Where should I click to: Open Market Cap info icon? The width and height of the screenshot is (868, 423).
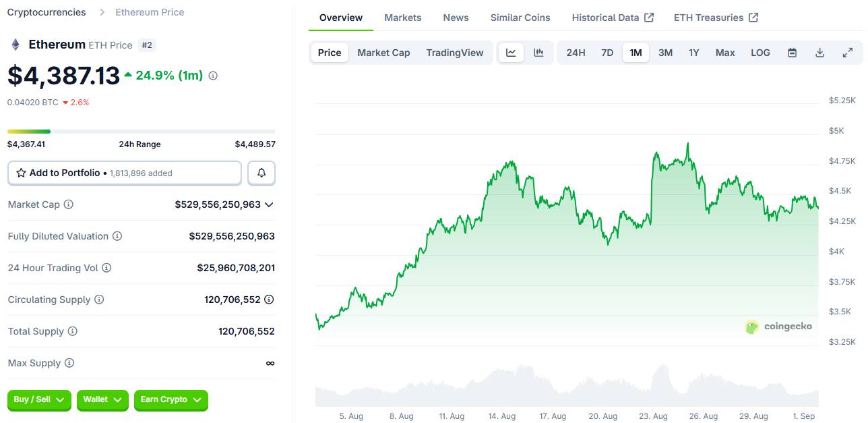tap(68, 204)
